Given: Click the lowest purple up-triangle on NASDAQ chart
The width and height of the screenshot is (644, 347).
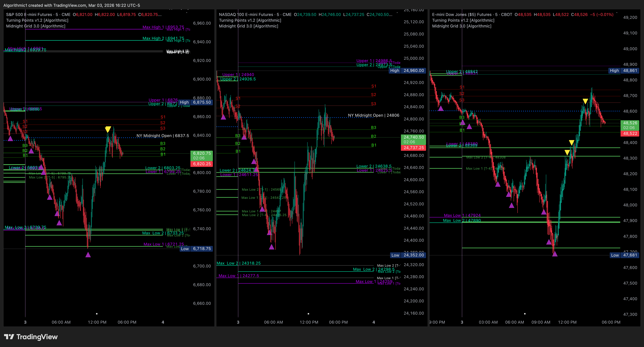Looking at the screenshot, I should click(271, 247).
